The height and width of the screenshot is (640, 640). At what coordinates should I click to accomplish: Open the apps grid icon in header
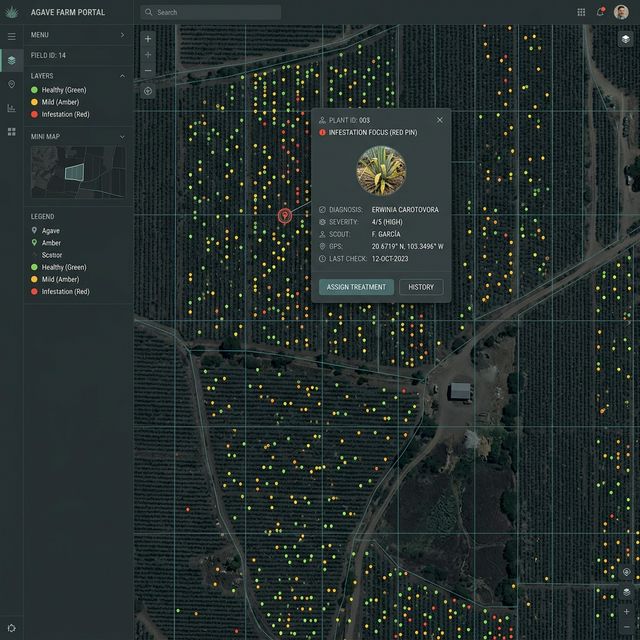click(581, 12)
